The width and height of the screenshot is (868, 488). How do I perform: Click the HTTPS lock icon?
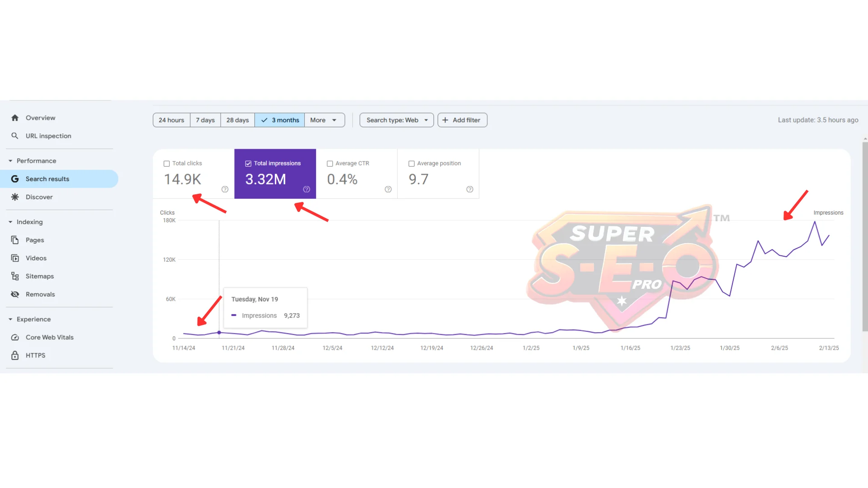point(15,356)
